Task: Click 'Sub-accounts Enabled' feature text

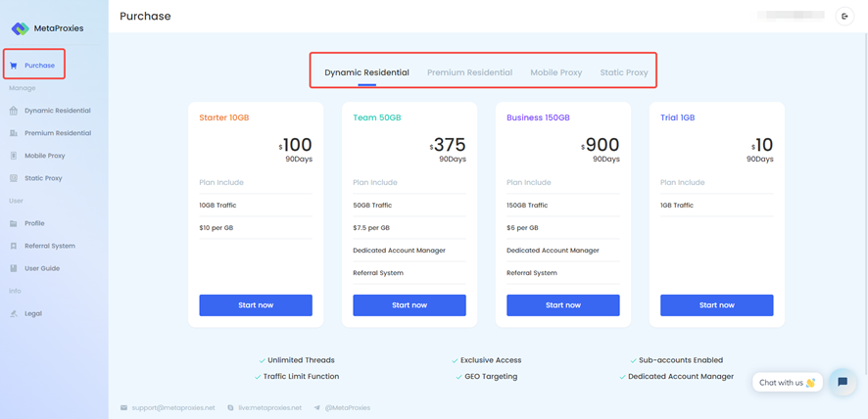Action: [x=681, y=360]
